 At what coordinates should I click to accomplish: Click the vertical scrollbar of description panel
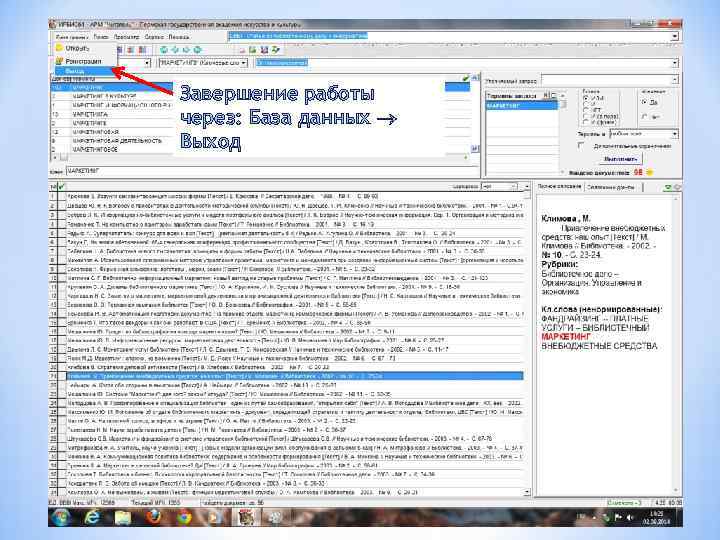point(675,344)
